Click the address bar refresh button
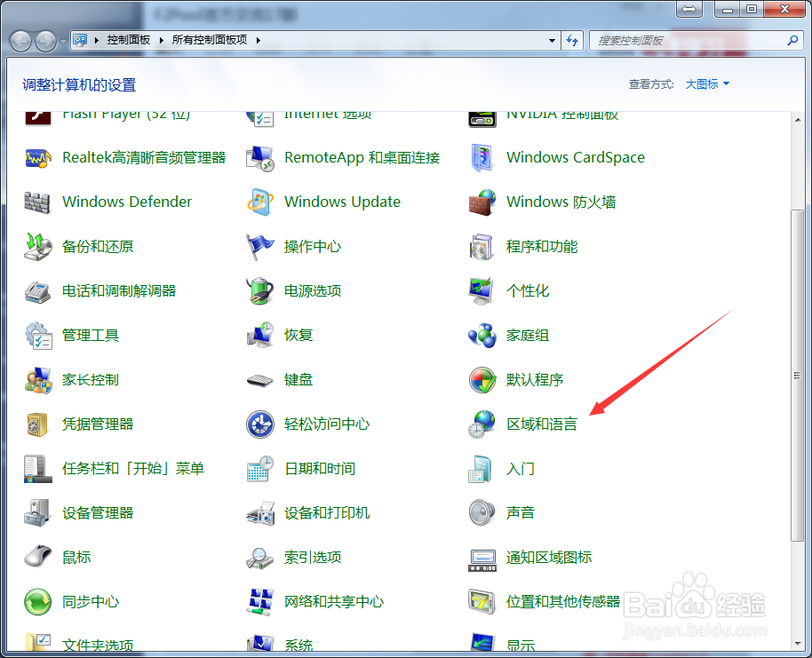Image resolution: width=812 pixels, height=658 pixels. pos(572,40)
